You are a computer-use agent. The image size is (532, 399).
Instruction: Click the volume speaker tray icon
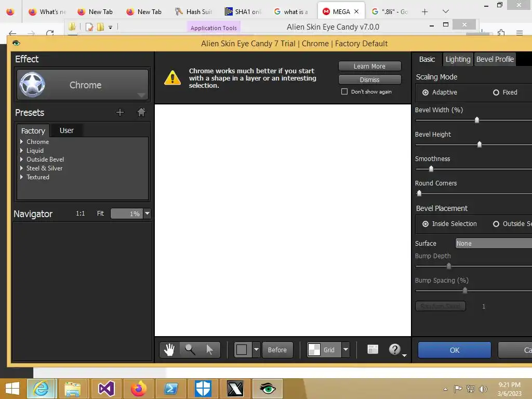coord(483,389)
